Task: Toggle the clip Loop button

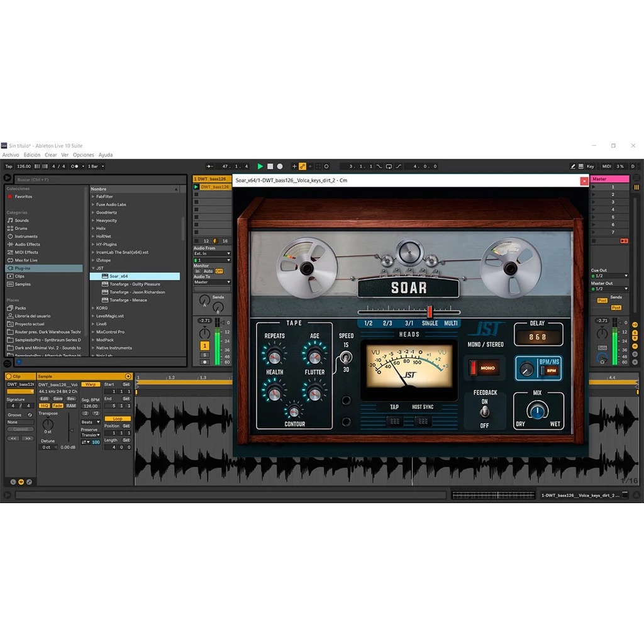Action: pos(118,418)
